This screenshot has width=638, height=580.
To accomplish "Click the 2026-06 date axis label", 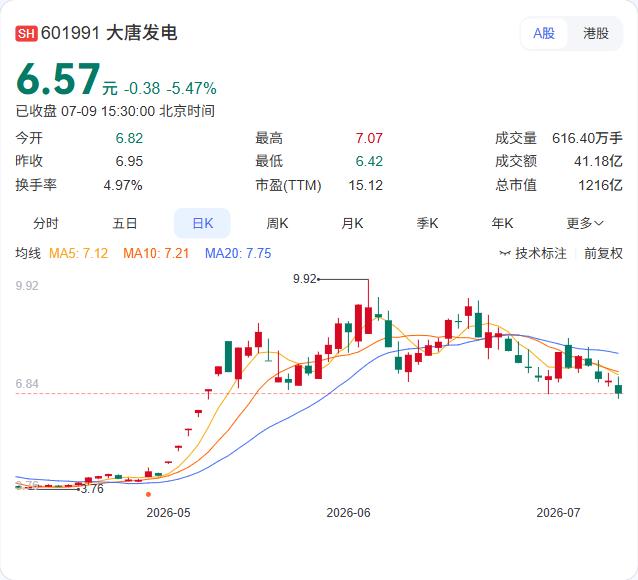I will tap(348, 512).
